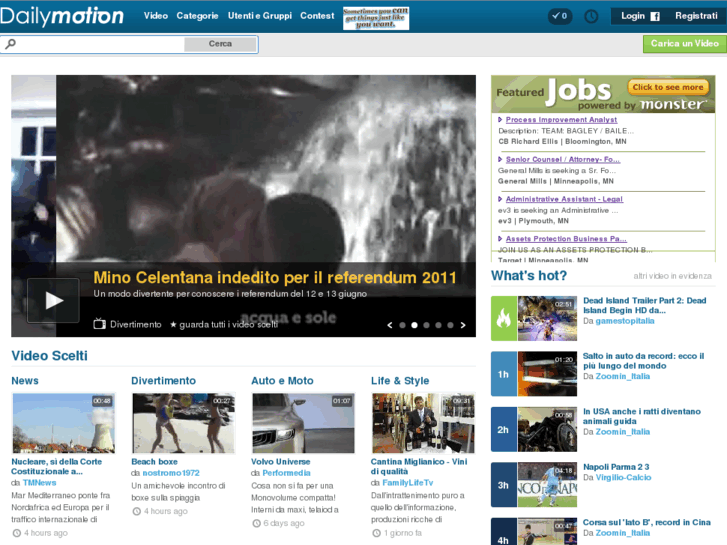The height and width of the screenshot is (545, 727).
Task: Click the magnifying glass search icon
Action: (x=10, y=44)
